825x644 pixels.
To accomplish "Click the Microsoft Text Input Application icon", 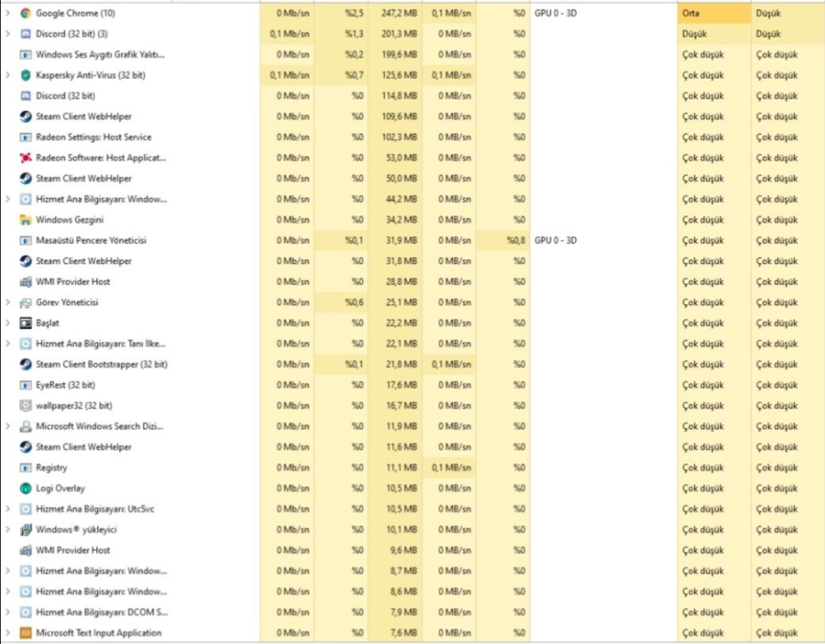I will point(26,633).
